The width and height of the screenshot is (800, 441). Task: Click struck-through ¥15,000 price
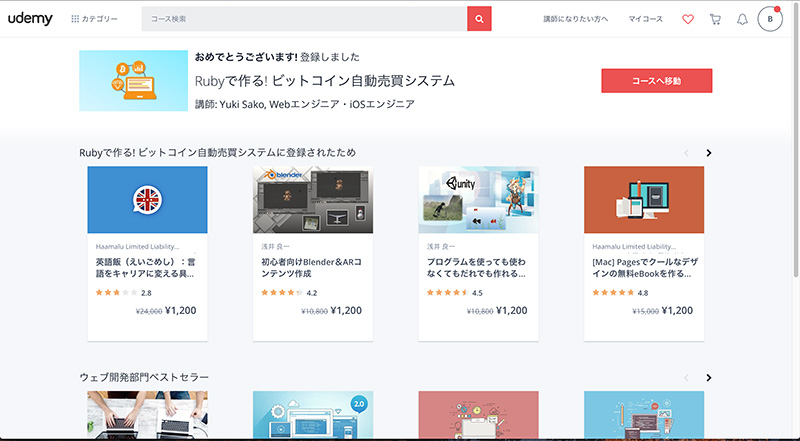[x=645, y=311]
